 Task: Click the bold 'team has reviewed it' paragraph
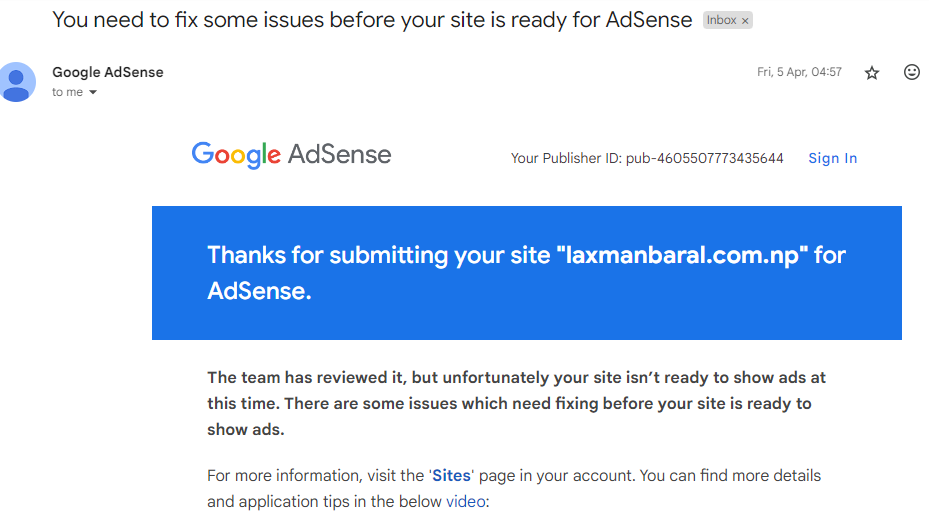click(515, 403)
